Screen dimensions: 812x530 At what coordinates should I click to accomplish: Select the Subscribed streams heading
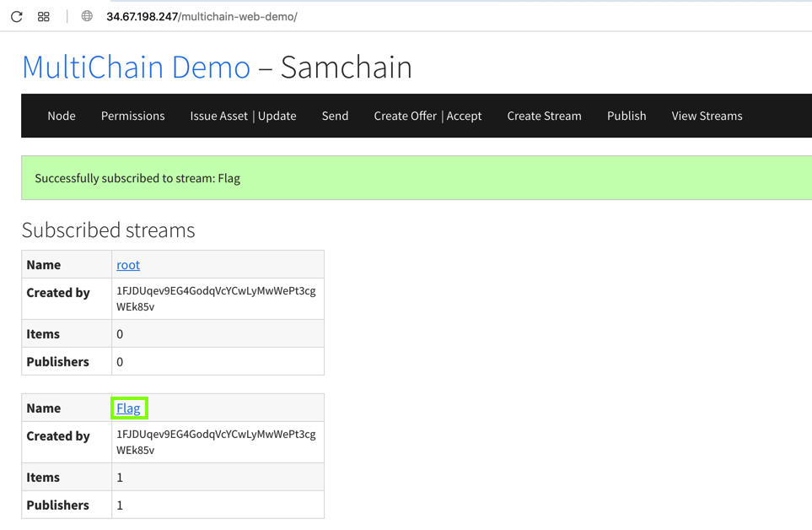pyautogui.click(x=108, y=230)
